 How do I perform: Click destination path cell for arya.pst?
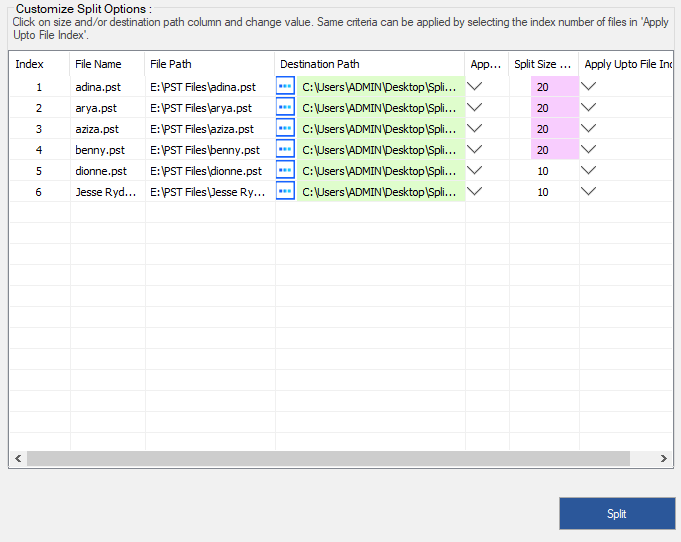pyautogui.click(x=381, y=107)
